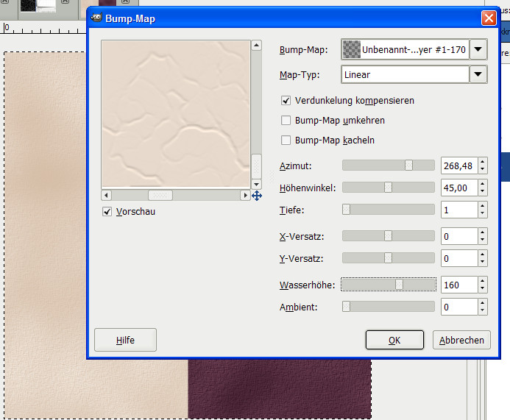Click the GIMP icon in the title bar
Image resolution: width=510 pixels, height=420 pixels.
[97, 18]
